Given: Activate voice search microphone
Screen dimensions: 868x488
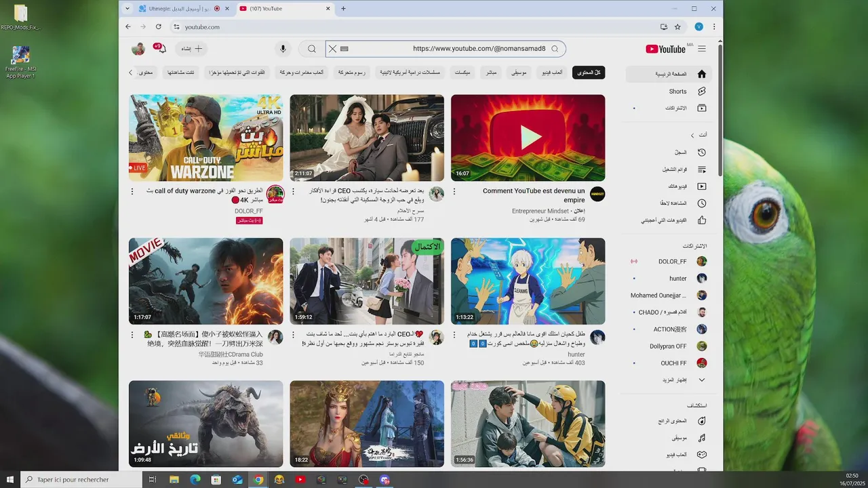Looking at the screenshot, I should tap(283, 49).
